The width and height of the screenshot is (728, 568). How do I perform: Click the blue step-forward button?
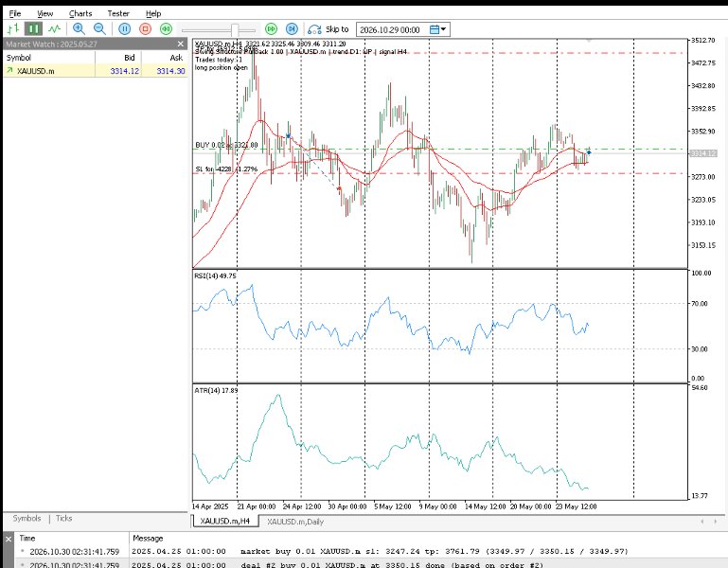[292, 28]
